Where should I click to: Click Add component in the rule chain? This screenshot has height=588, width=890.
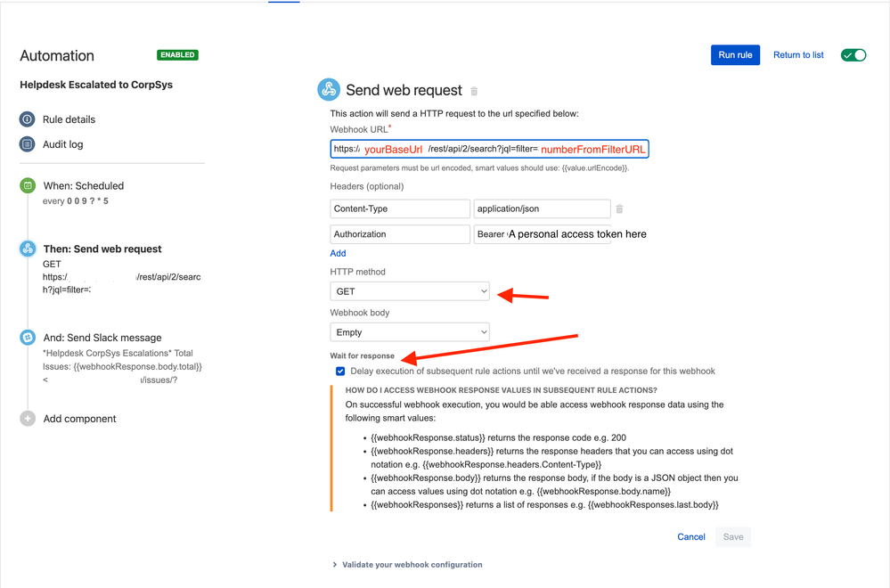tap(79, 419)
